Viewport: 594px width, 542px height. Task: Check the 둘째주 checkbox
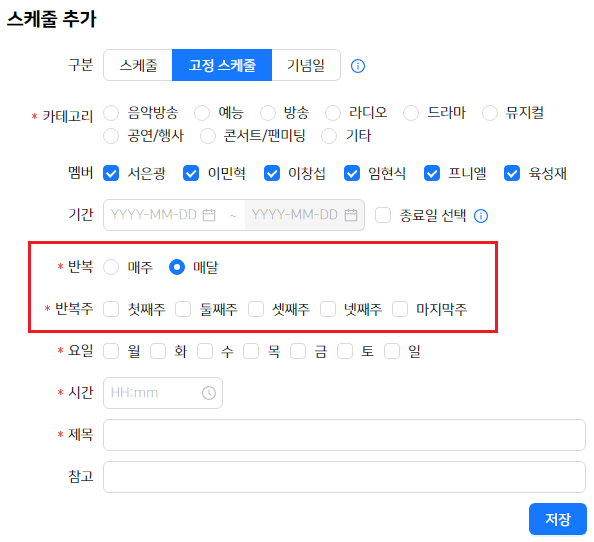click(183, 309)
